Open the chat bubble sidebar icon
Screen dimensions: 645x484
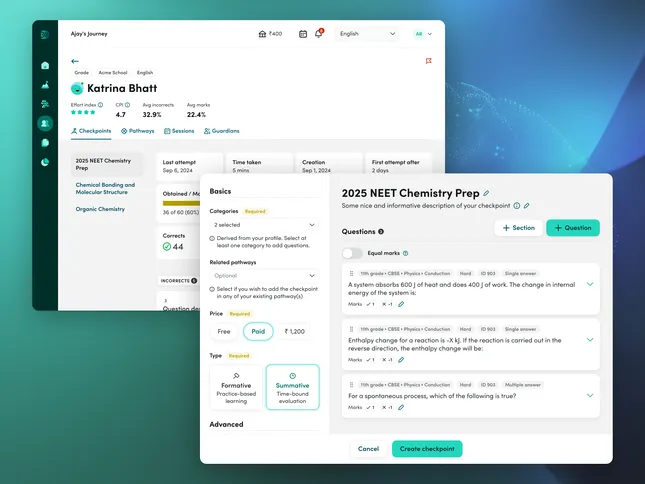tap(45, 143)
